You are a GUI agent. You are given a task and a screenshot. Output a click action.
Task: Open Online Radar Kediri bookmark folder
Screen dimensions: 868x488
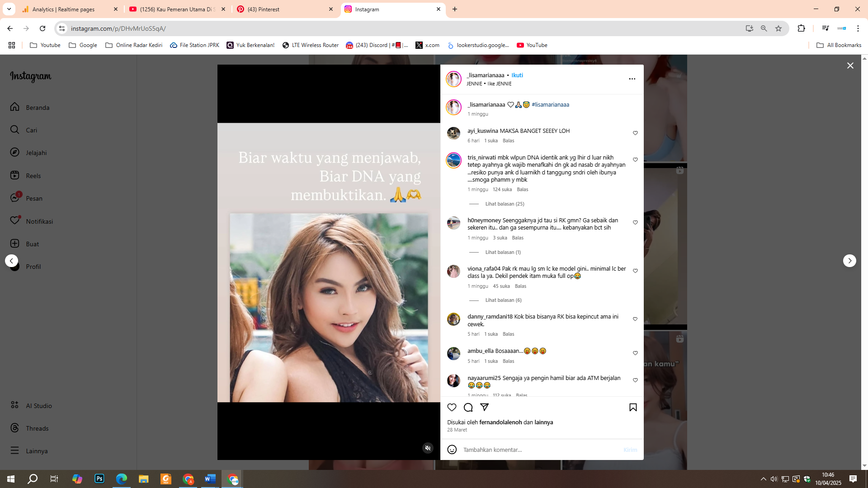click(134, 45)
